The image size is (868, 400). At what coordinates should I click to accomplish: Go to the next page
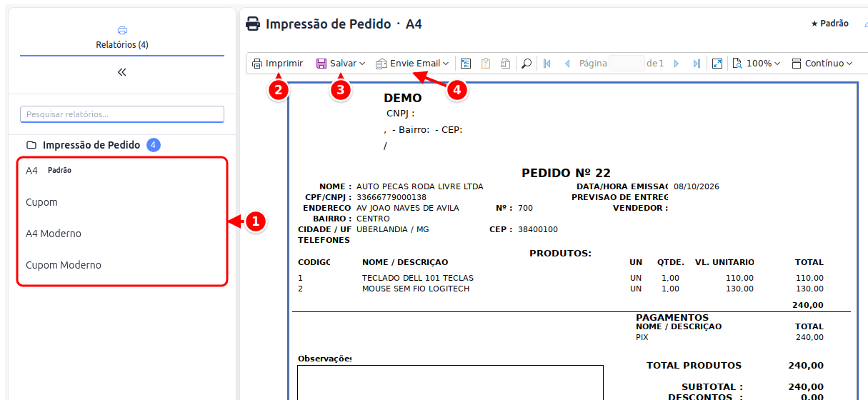point(677,64)
